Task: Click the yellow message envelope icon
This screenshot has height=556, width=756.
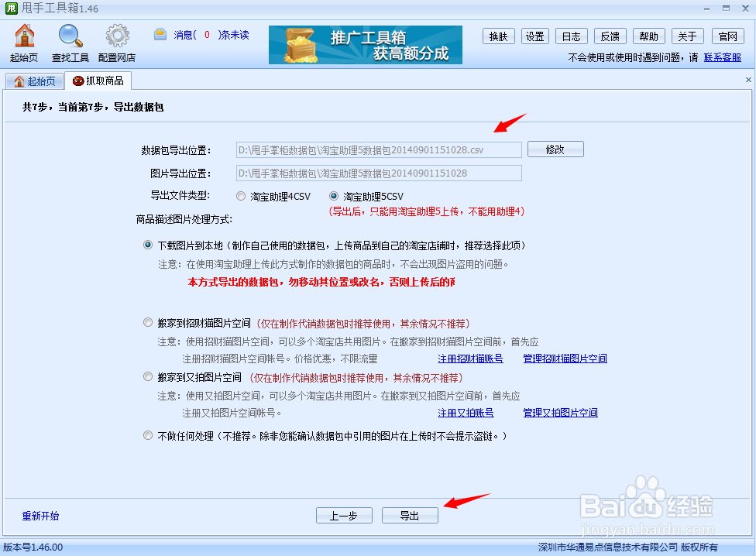Action: [x=160, y=34]
